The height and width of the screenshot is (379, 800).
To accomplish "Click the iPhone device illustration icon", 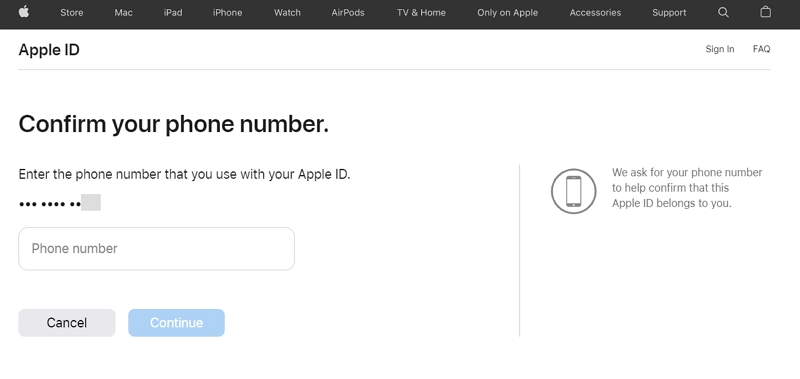I will (x=573, y=191).
